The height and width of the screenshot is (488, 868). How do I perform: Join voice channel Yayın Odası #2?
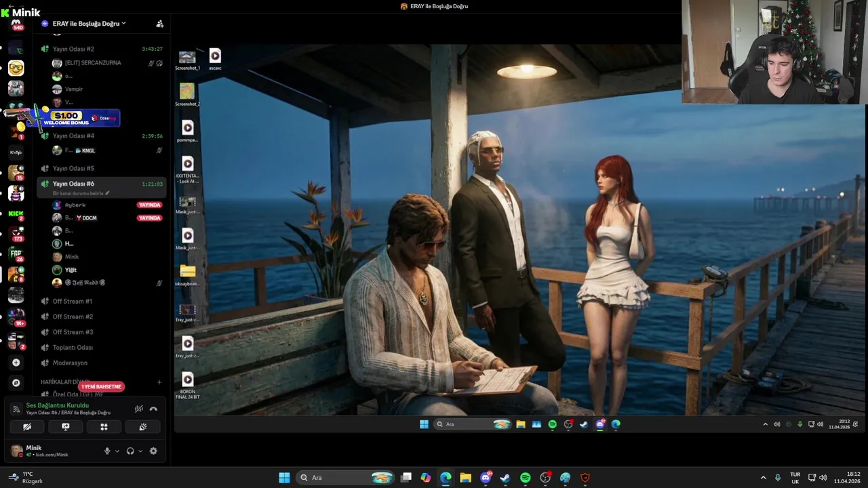point(102,49)
